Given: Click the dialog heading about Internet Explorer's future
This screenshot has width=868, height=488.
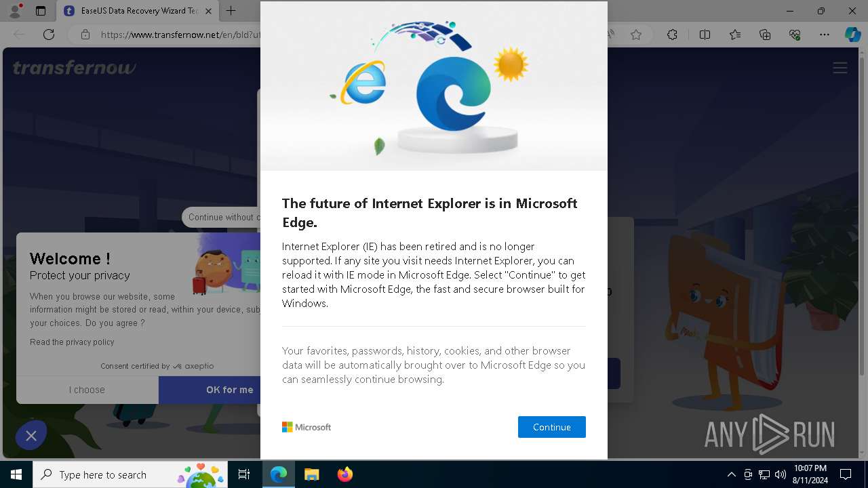Looking at the screenshot, I should pyautogui.click(x=430, y=213).
